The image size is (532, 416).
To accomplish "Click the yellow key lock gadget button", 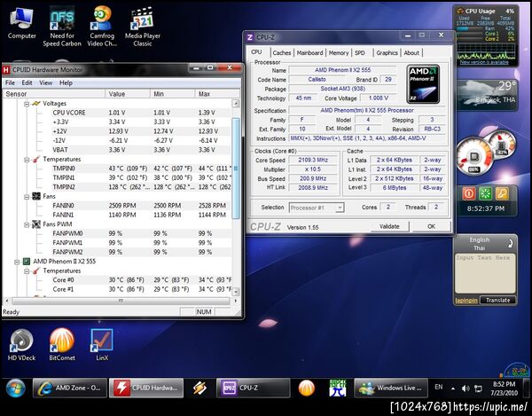I will 502,193.
